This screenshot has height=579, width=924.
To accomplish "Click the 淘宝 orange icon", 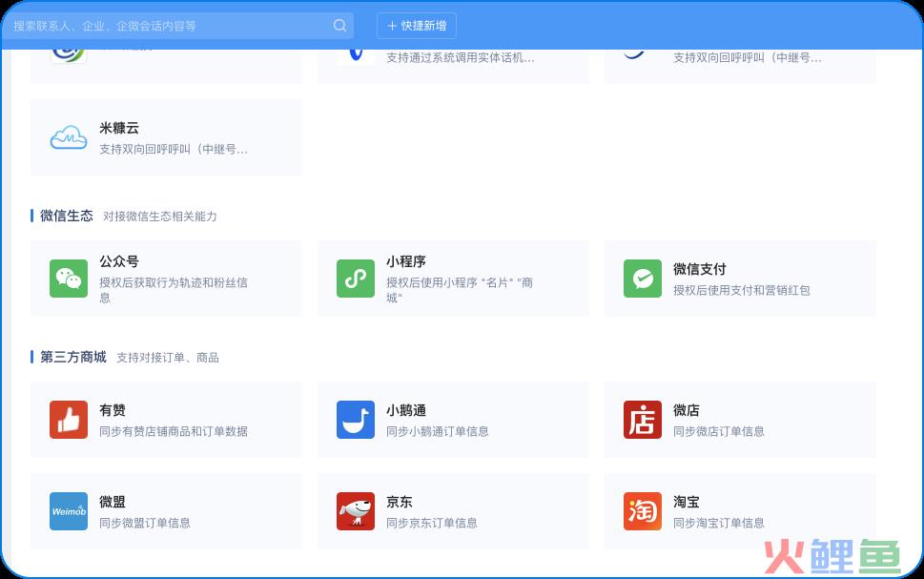I will coord(643,511).
